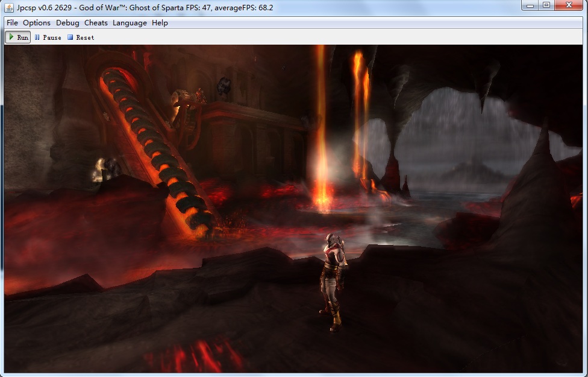Viewport: 588px width, 377px height.
Task: Expand the Language menu
Action: tap(130, 23)
